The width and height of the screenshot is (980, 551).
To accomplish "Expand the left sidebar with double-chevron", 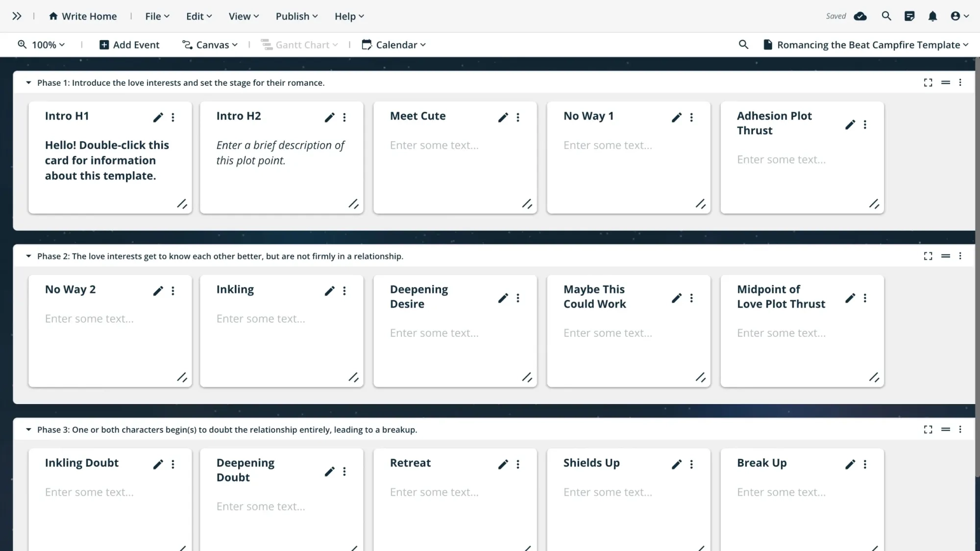I will 17,16.
